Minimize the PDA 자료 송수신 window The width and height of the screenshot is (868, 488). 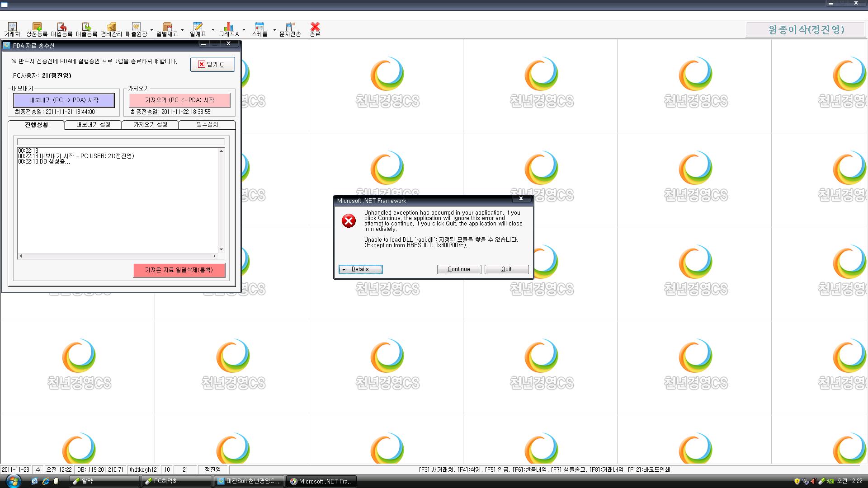click(203, 44)
